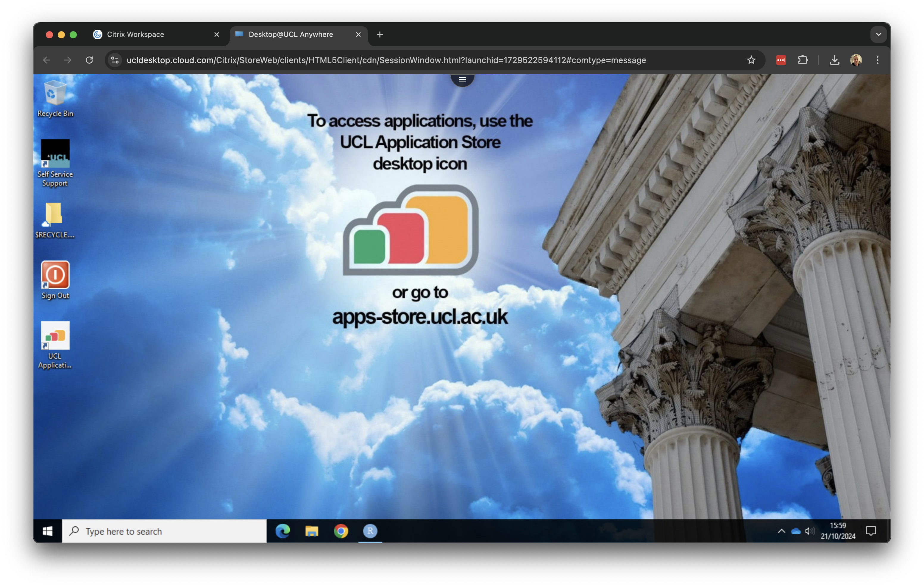Bookmark this page with the star
Image resolution: width=924 pixels, height=587 pixels.
(x=751, y=60)
